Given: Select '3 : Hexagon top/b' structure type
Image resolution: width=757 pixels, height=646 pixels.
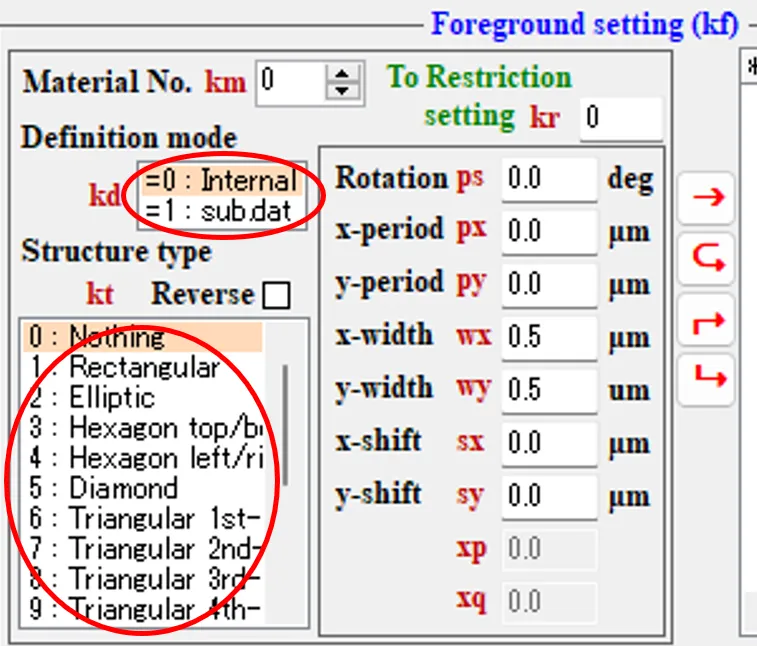Looking at the screenshot, I should tap(142, 428).
